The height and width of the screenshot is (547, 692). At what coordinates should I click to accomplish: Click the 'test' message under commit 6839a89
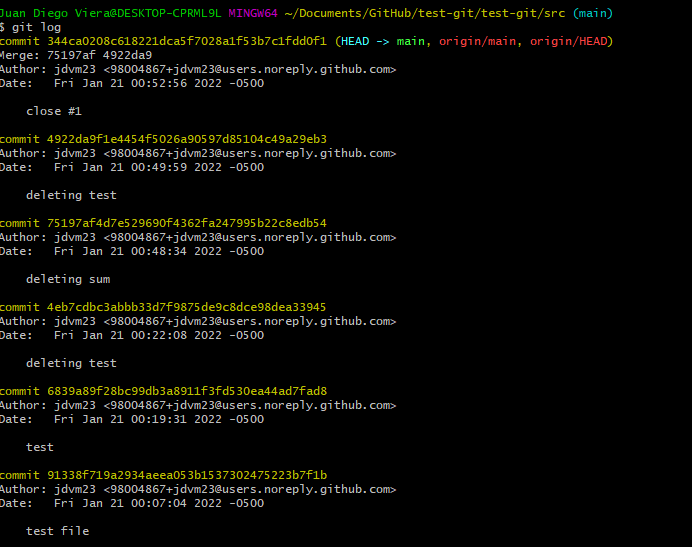point(40,447)
